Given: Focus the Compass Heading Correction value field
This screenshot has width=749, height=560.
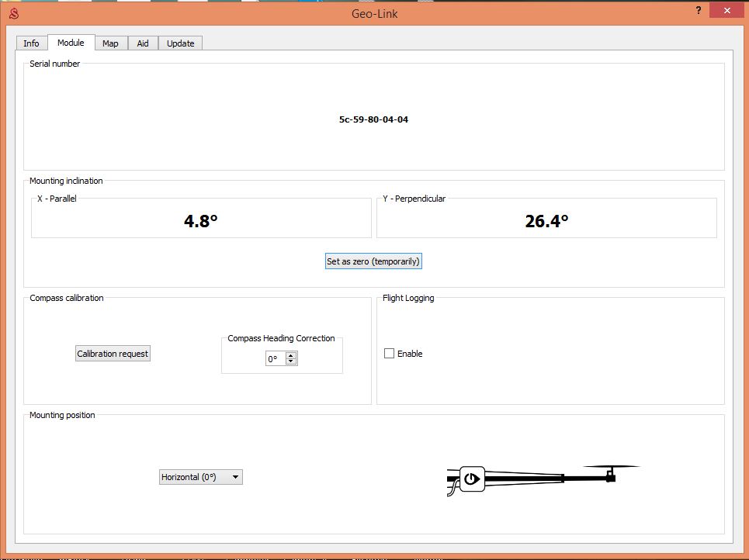Looking at the screenshot, I should click(x=275, y=359).
